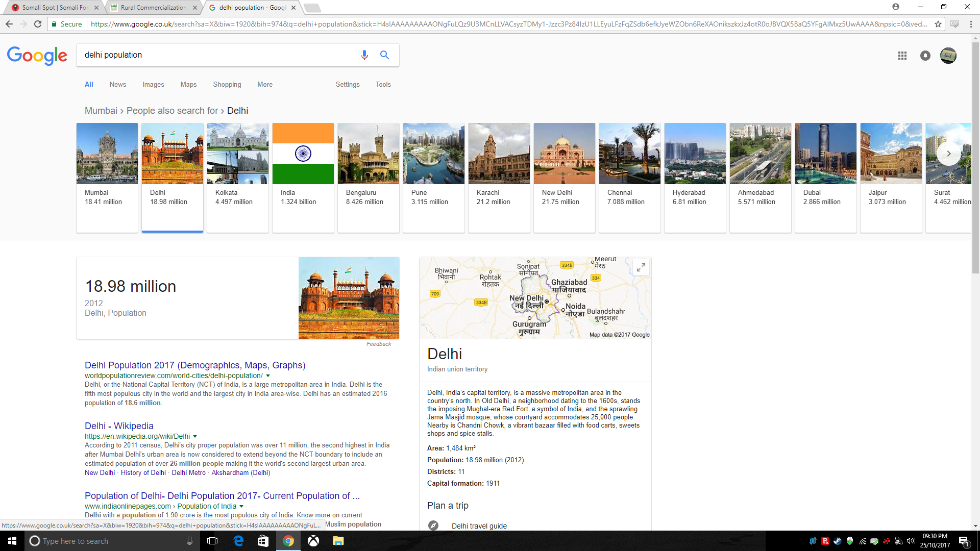This screenshot has height=551, width=980.
Task: Click the browser back arrow
Action: pyautogui.click(x=9, y=24)
